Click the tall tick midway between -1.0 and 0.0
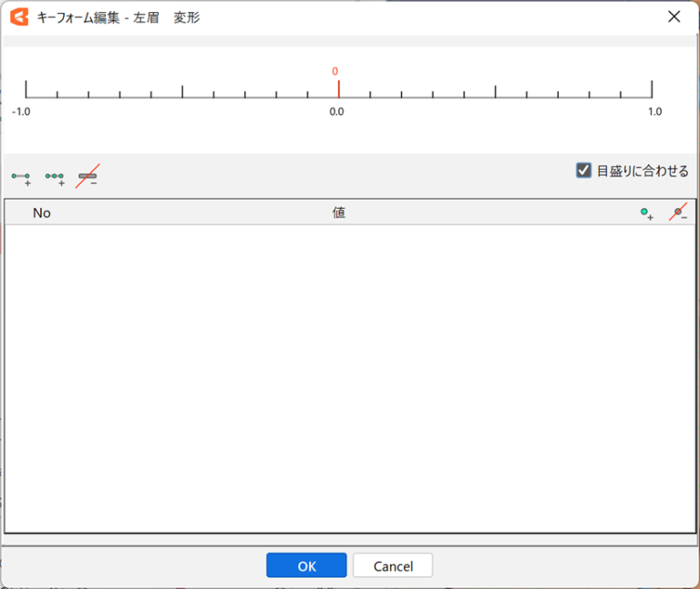The height and width of the screenshot is (589, 700). click(x=182, y=91)
